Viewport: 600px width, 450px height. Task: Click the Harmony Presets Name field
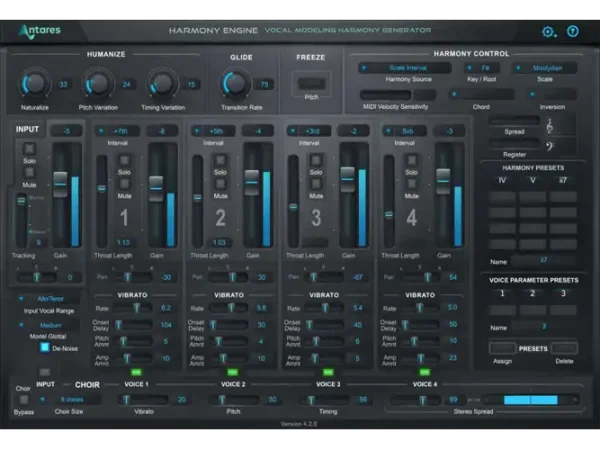(x=543, y=261)
